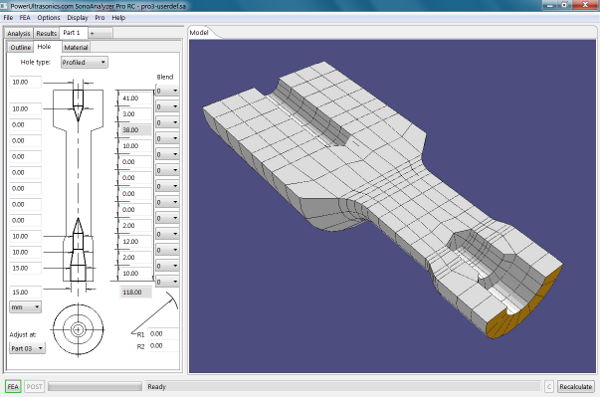This screenshot has height=397, width=600.
Task: Click the small C button beside Recalculate
Action: tap(549, 386)
